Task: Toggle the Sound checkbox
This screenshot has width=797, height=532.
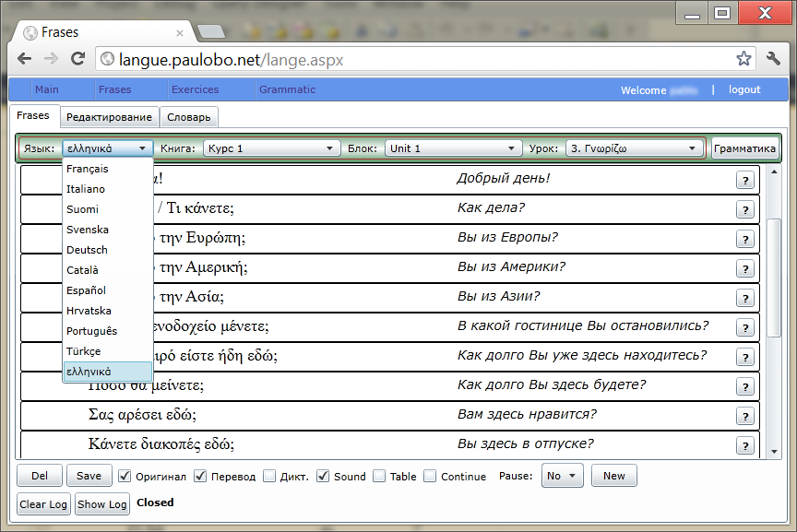Action: (x=323, y=476)
